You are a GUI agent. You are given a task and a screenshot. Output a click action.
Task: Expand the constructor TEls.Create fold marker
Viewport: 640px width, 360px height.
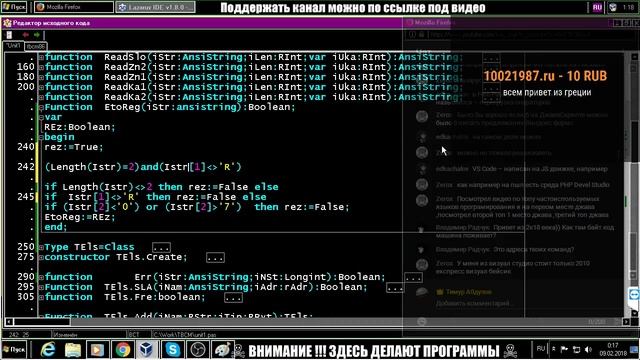tap(41, 257)
